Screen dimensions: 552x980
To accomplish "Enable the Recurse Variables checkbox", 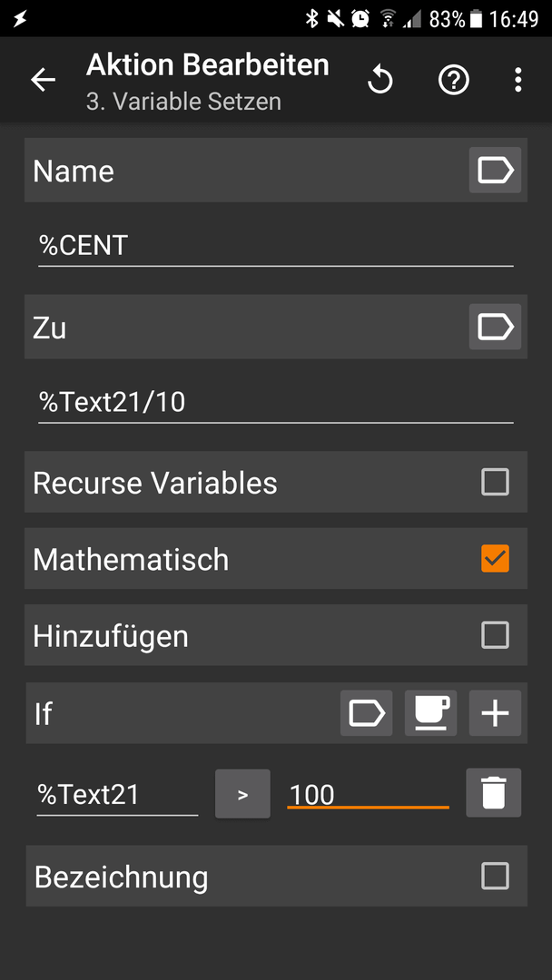I will coord(495,482).
